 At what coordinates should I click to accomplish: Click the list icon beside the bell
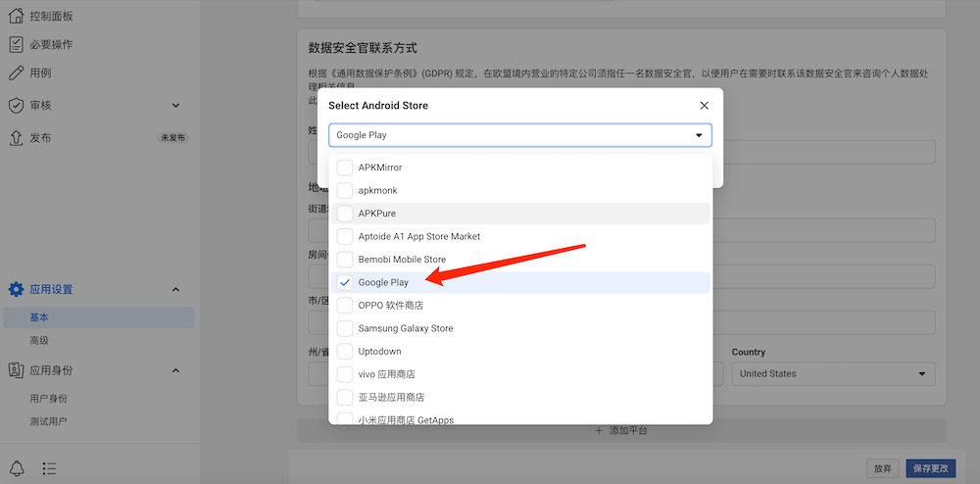pyautogui.click(x=50, y=468)
